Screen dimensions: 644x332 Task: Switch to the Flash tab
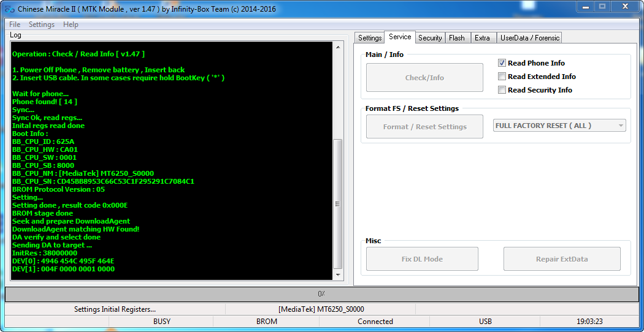(x=457, y=38)
